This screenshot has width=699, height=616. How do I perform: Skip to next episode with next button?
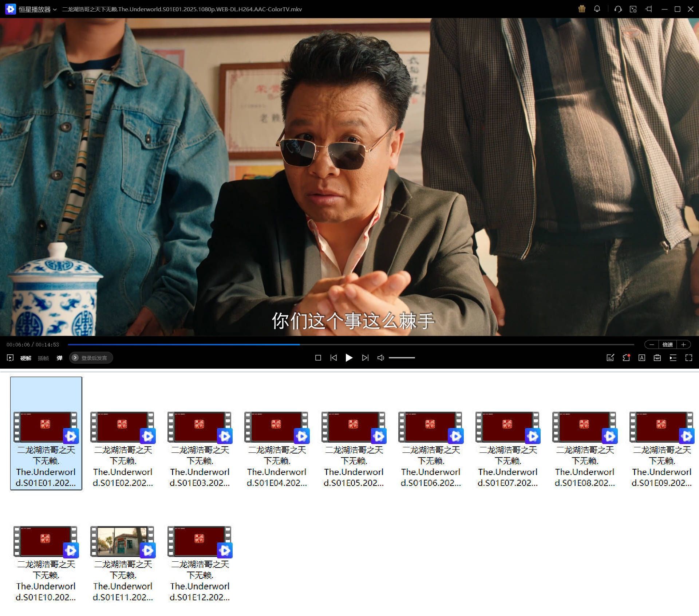pos(365,358)
